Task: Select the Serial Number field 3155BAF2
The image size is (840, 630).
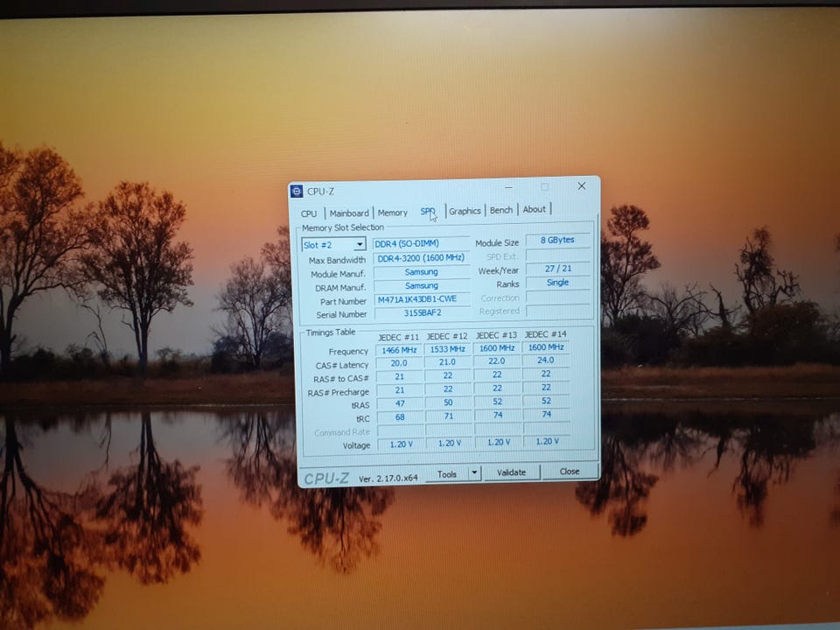Action: (x=421, y=313)
